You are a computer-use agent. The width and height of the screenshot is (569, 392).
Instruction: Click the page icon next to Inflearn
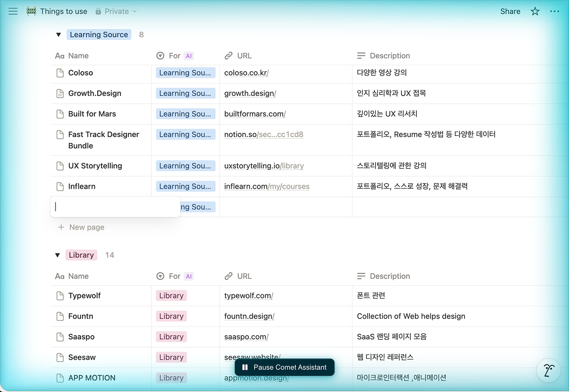pos(60,187)
